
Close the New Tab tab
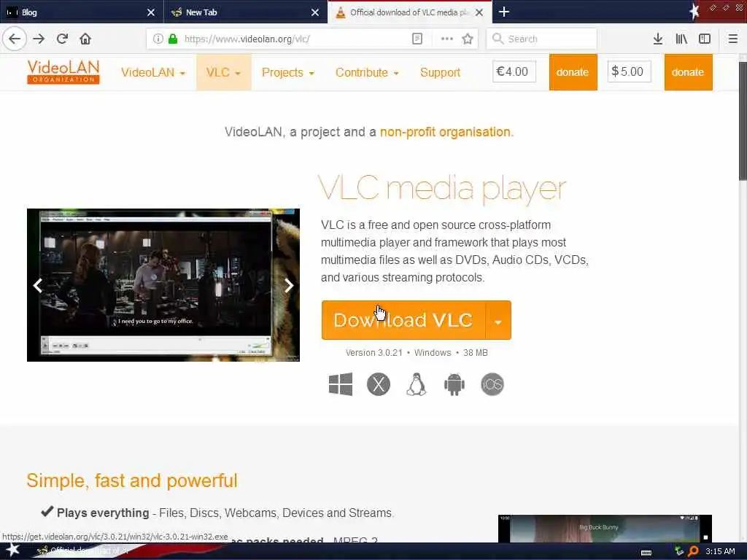coord(315,12)
